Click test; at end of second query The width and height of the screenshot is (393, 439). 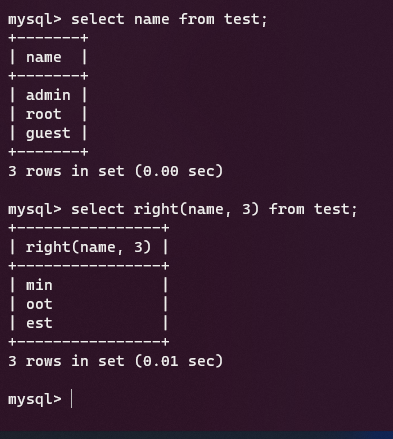336,210
